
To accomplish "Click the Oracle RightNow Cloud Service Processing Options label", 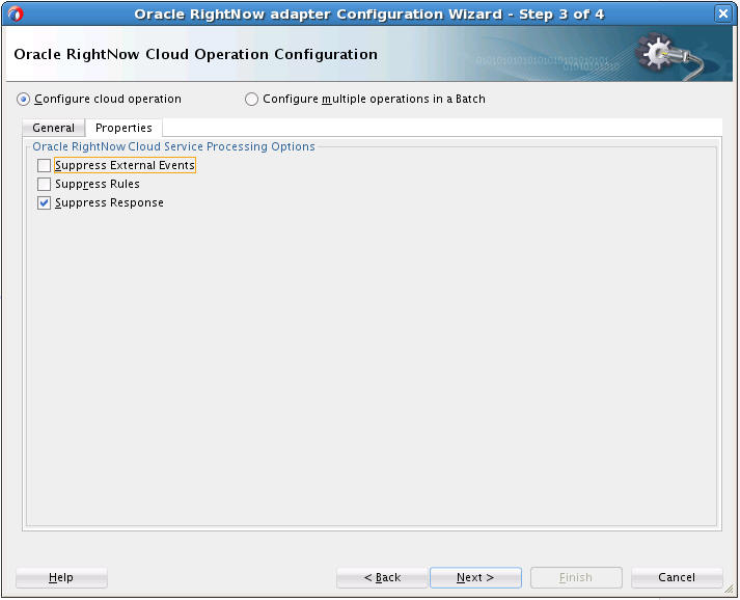I will [174, 146].
